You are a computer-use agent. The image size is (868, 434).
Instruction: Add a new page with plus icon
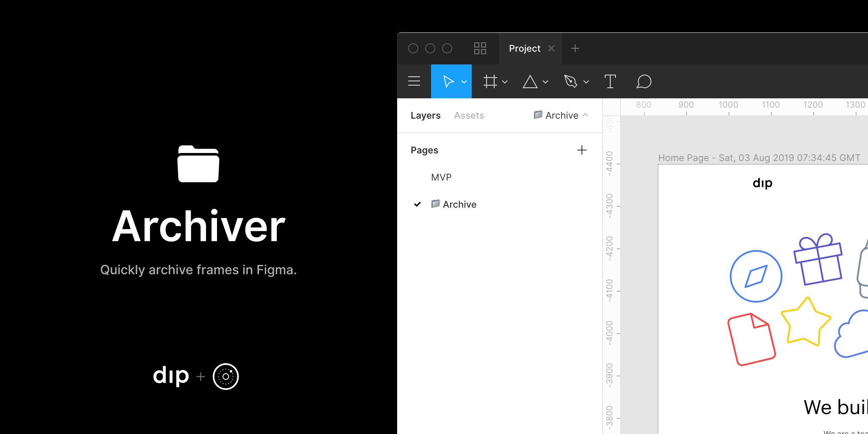(x=582, y=150)
